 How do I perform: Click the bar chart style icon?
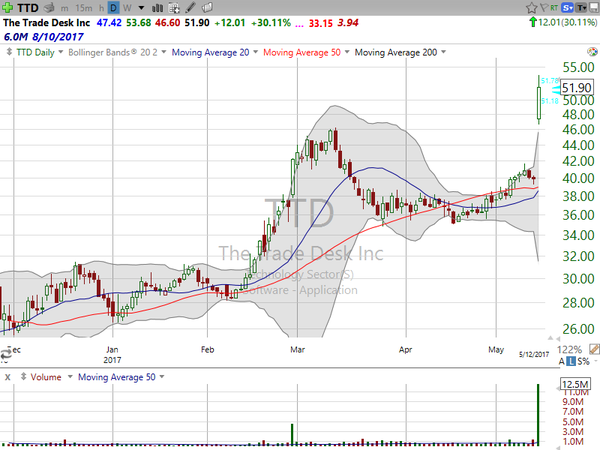tap(157, 8)
